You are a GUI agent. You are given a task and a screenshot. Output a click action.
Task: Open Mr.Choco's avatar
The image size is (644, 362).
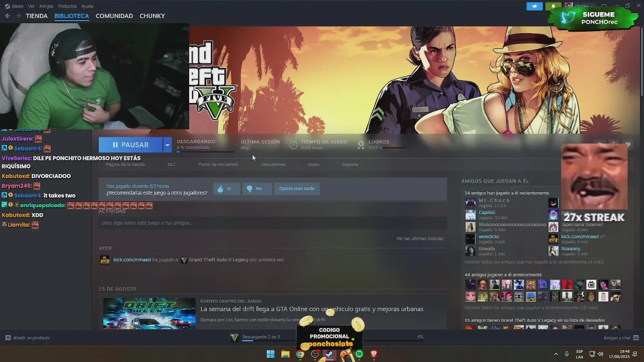coord(470,203)
